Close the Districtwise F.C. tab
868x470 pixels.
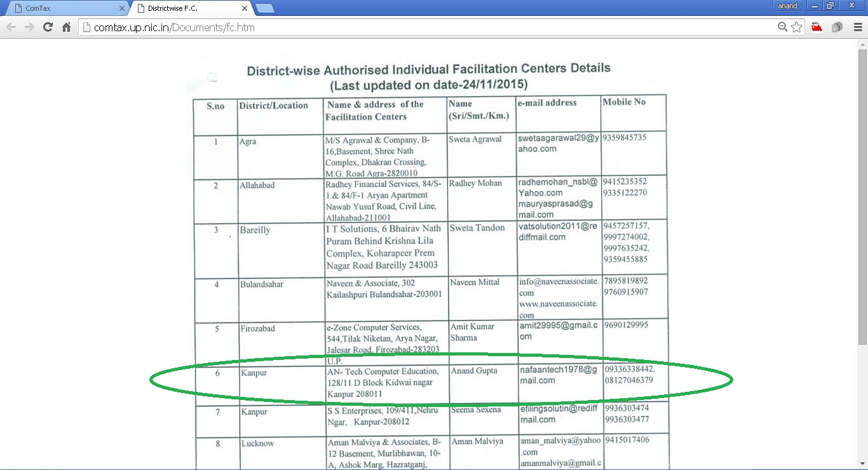point(245,8)
